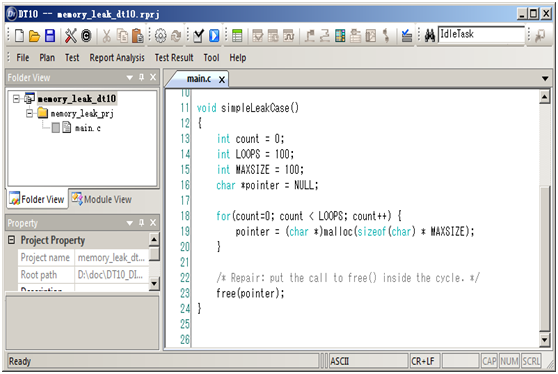Click the Property panel scroll down arrow
Screen dimensions: 558x374
(x=154, y=284)
